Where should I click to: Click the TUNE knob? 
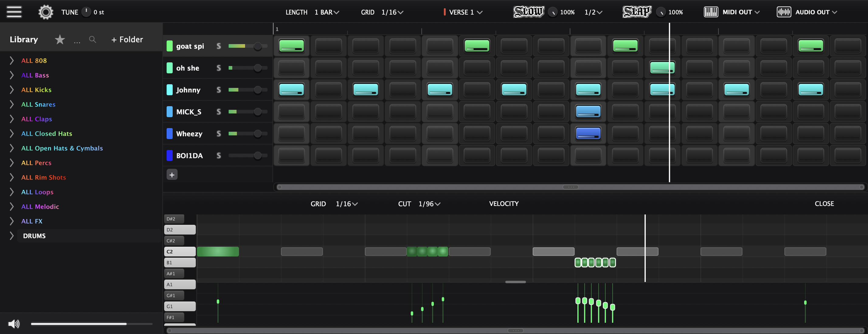point(86,12)
